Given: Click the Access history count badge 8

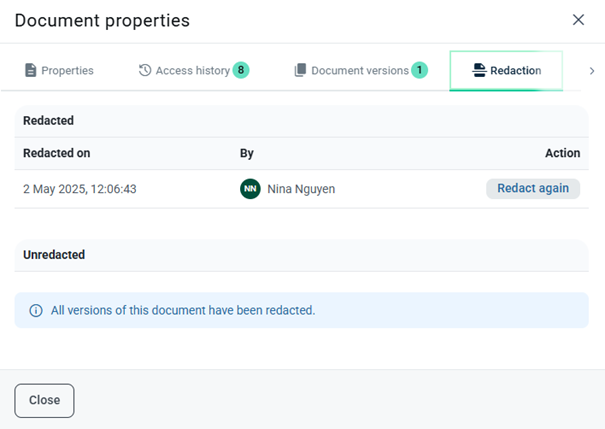Looking at the screenshot, I should pos(241,70).
